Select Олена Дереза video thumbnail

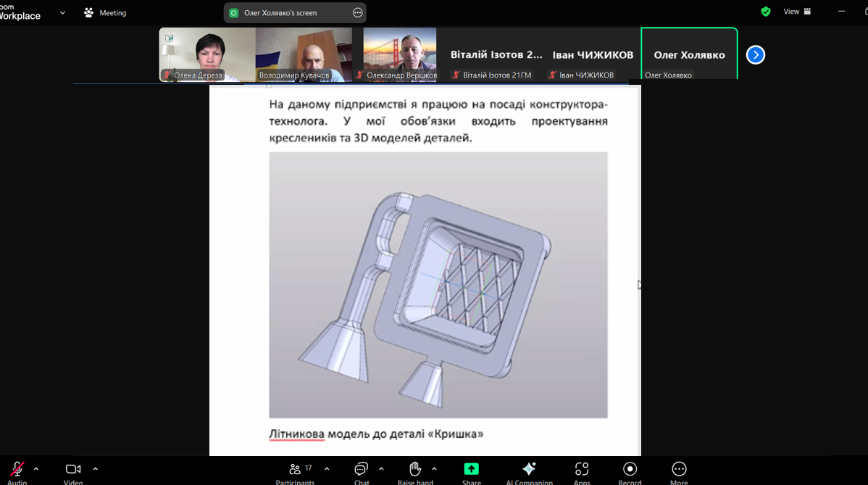207,54
